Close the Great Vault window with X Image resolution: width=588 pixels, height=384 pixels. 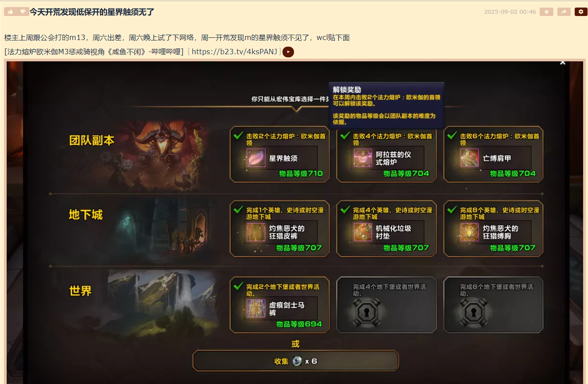coord(563,63)
